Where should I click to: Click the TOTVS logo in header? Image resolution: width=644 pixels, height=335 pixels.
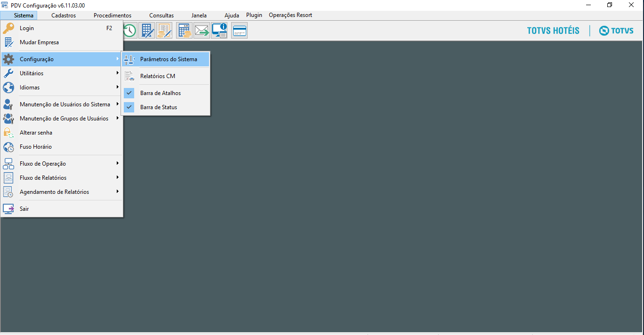[616, 31]
